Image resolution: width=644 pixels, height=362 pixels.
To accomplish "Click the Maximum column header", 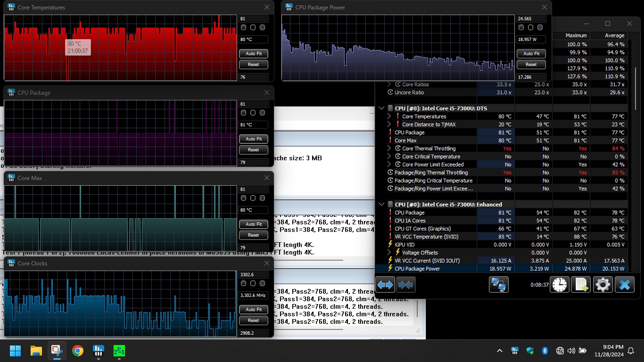I will (576, 35).
